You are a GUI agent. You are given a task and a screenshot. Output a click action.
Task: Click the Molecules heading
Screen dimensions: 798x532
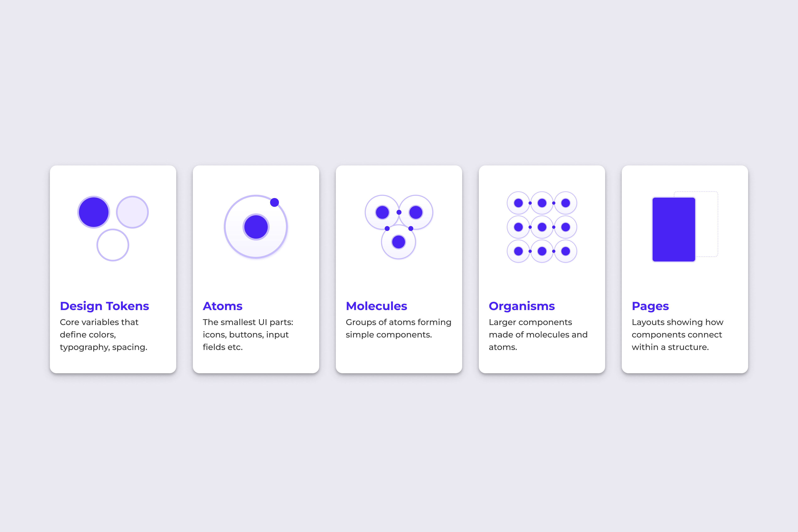point(376,306)
